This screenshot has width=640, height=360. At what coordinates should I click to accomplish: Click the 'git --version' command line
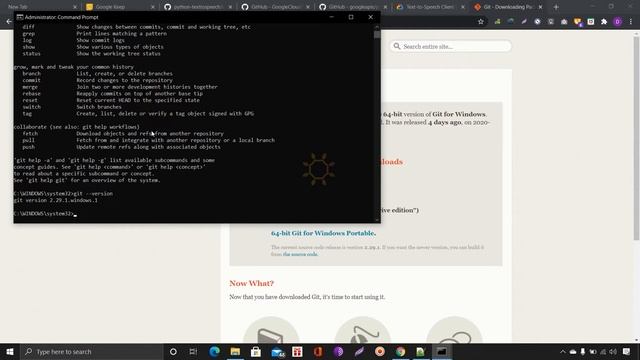[63, 193]
